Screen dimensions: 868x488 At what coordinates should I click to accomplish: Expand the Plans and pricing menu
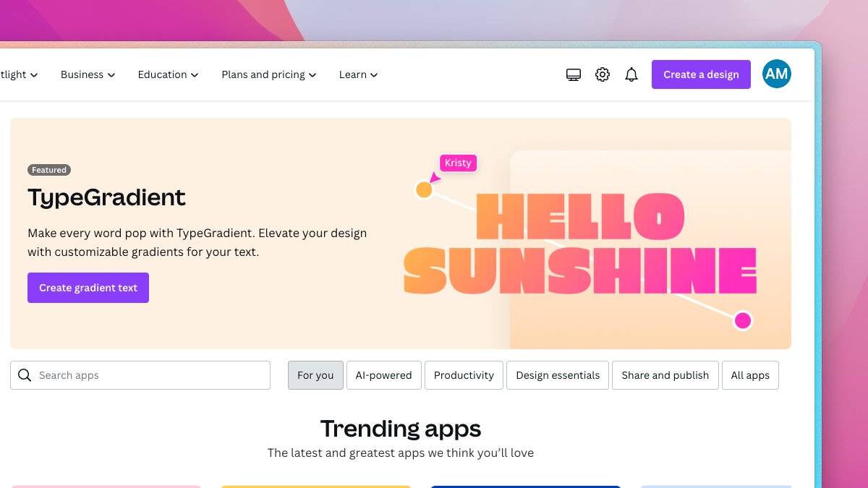pyautogui.click(x=269, y=74)
